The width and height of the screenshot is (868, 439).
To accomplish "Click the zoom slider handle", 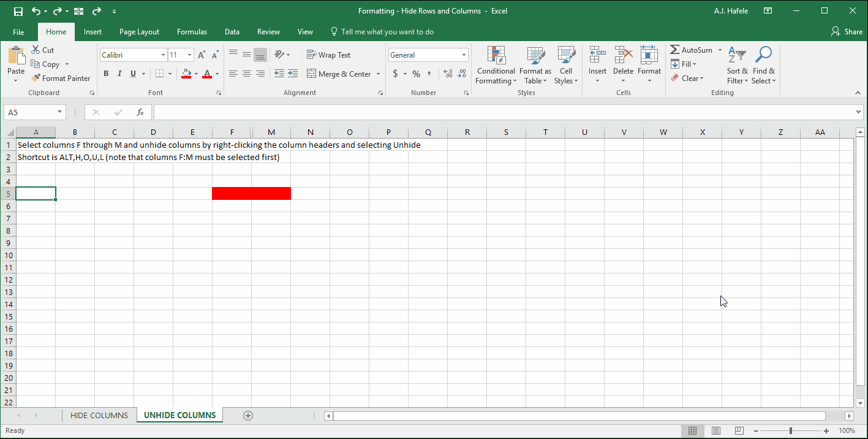I will coord(791,430).
